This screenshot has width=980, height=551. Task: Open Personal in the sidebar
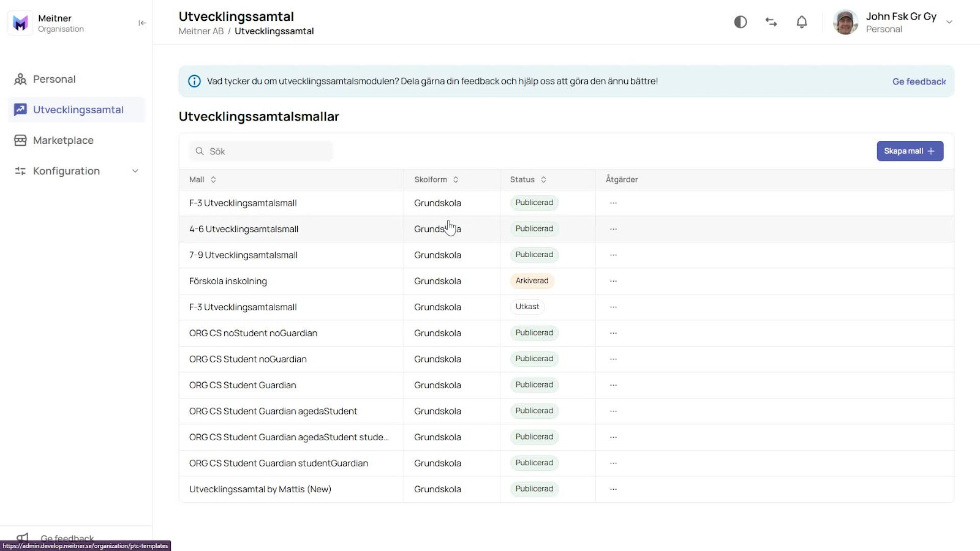(x=77, y=79)
